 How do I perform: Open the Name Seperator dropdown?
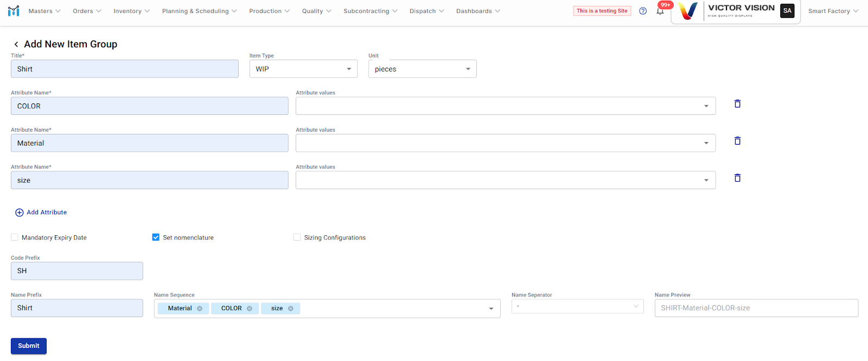[577, 307]
